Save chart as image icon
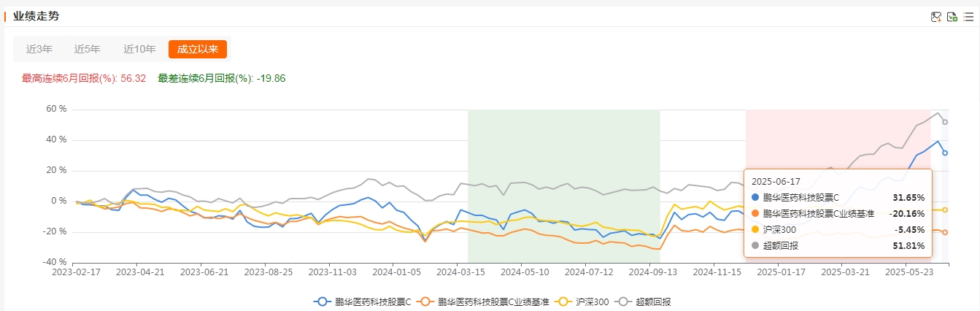Viewport: 980px width, 311px height. 936,17
